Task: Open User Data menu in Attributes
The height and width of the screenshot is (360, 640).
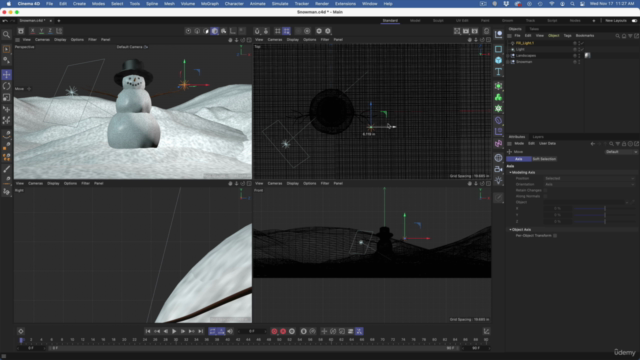Action: 547,144
